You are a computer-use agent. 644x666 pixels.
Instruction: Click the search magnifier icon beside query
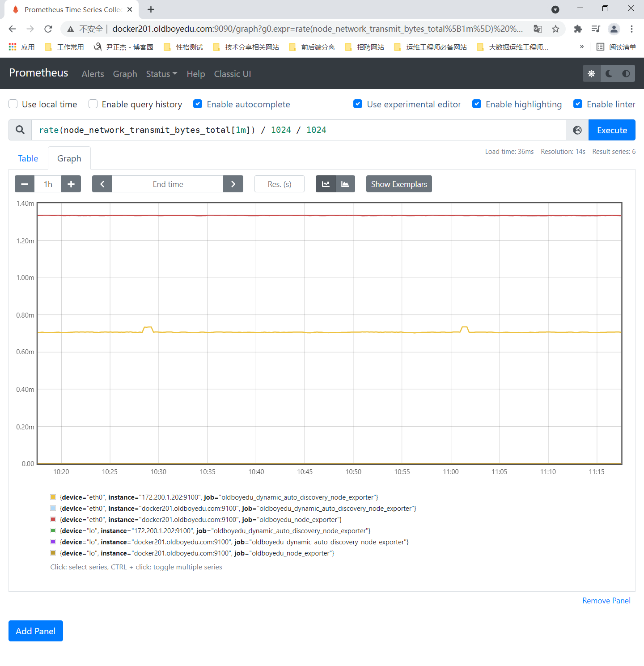click(20, 130)
